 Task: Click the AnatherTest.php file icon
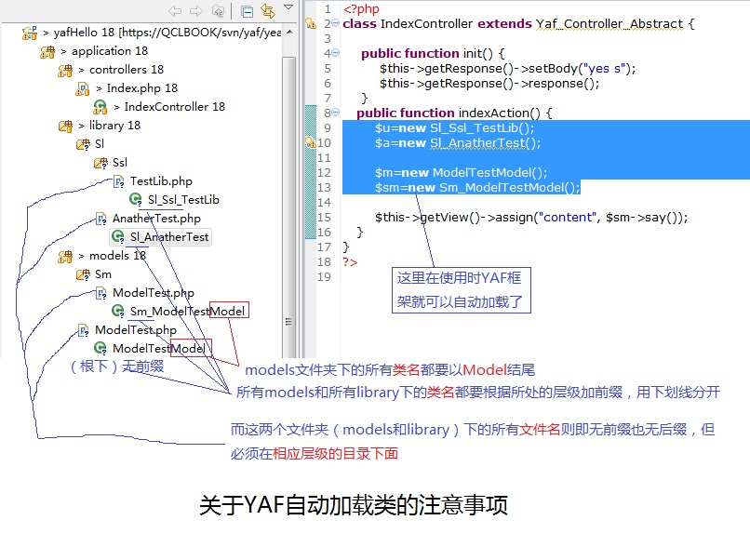[100, 219]
